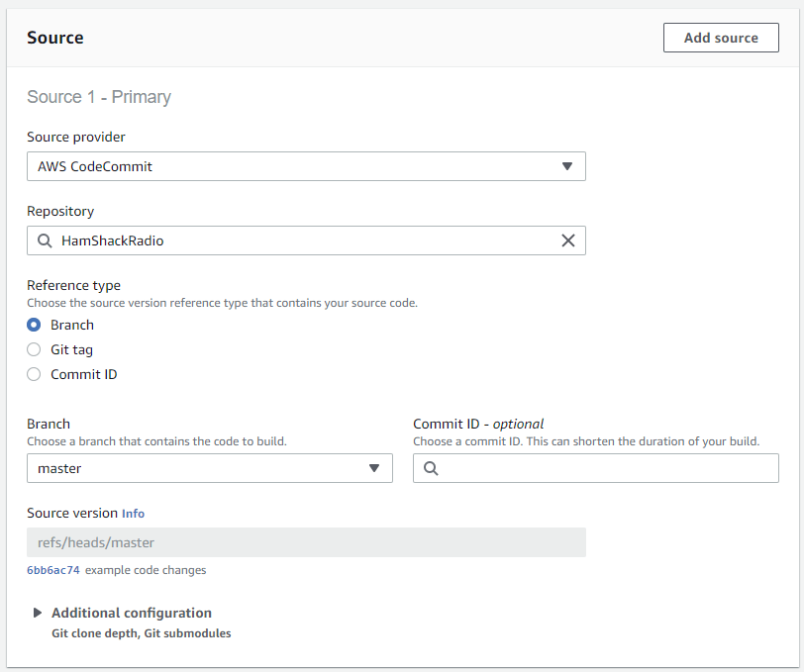
Task: Select the Branch reference type
Action: tap(34, 325)
